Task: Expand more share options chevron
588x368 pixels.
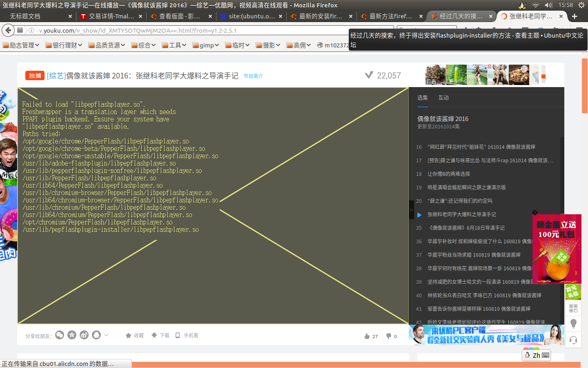Action: point(106,335)
